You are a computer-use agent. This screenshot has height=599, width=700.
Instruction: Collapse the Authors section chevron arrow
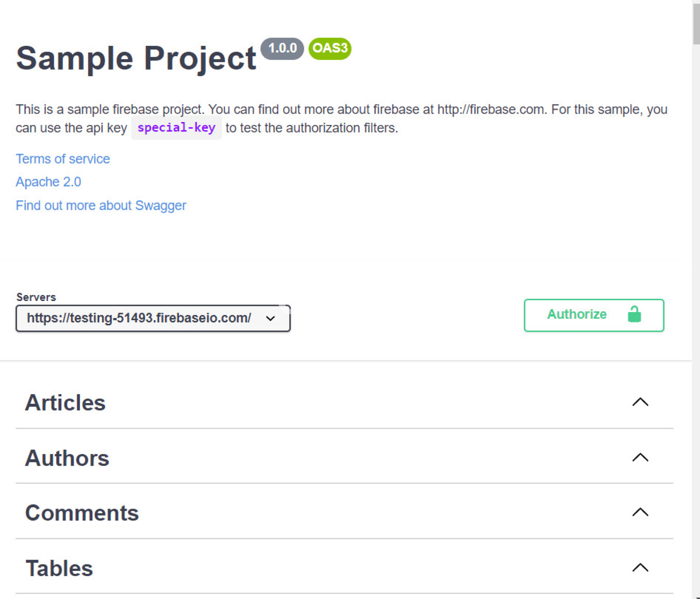click(640, 457)
